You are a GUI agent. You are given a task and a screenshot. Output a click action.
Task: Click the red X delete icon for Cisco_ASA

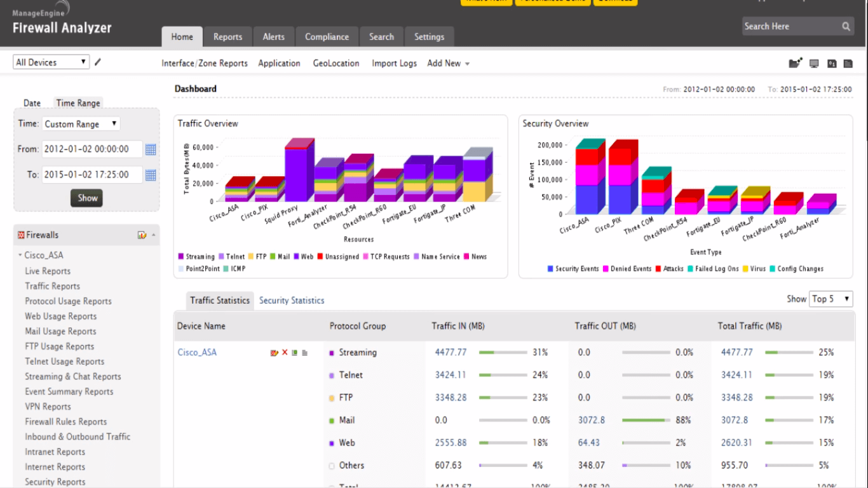pyautogui.click(x=285, y=353)
